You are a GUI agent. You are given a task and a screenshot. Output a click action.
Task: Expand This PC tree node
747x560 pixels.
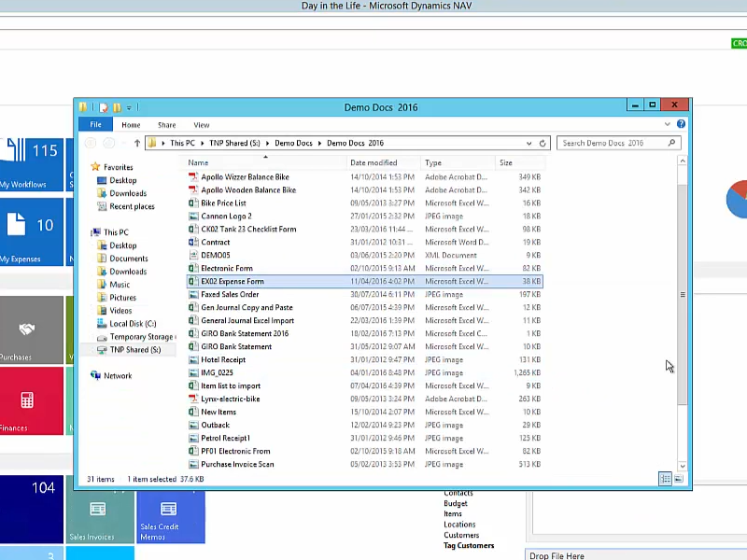tap(92, 232)
